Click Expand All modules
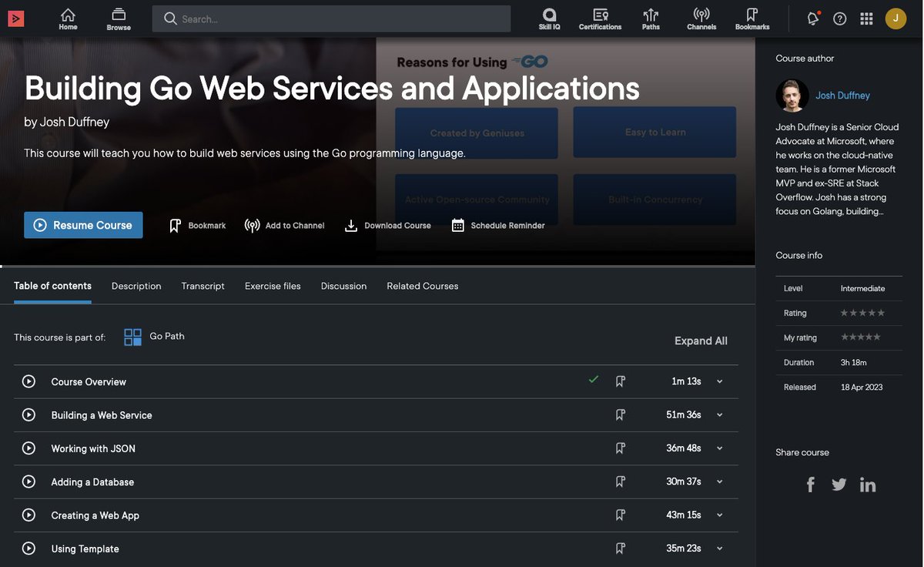The image size is (924, 567). point(701,341)
